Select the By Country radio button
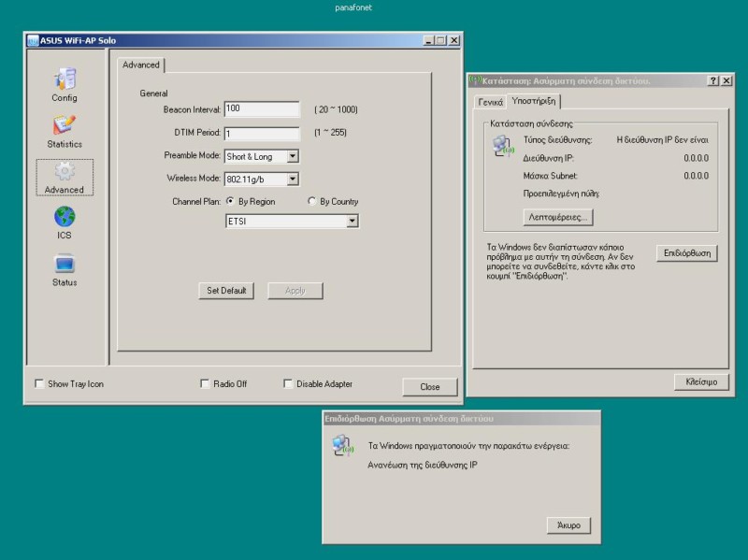The height and width of the screenshot is (560, 748). click(x=312, y=201)
